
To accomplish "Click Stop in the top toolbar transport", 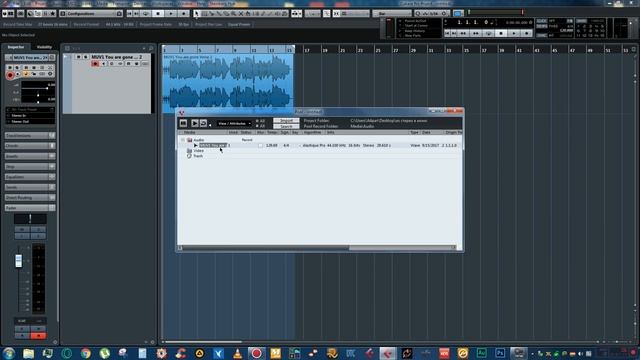I will click(158, 13).
